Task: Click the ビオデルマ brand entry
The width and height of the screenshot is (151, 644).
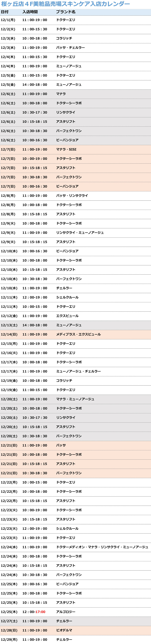Action: 64,630
